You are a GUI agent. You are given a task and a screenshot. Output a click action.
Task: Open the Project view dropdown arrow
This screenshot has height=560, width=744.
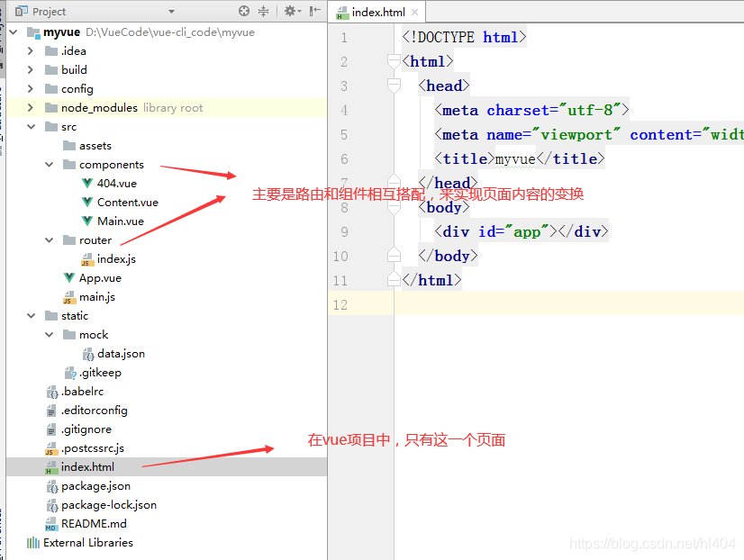click(172, 12)
